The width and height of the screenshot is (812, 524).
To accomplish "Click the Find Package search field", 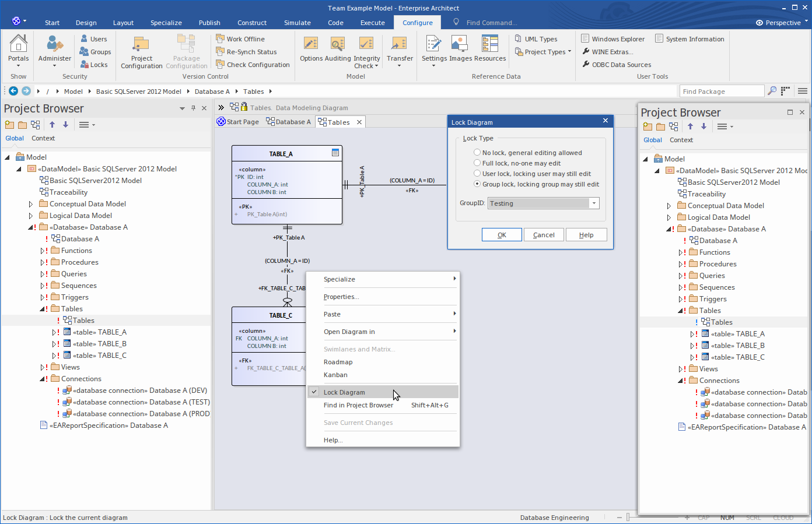I will [721, 92].
